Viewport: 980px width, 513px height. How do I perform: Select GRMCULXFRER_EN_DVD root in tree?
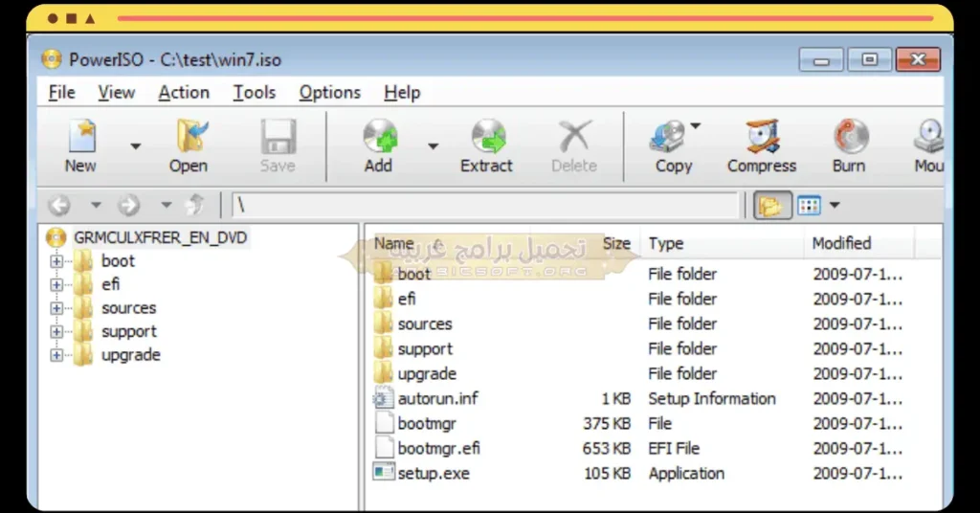161,237
